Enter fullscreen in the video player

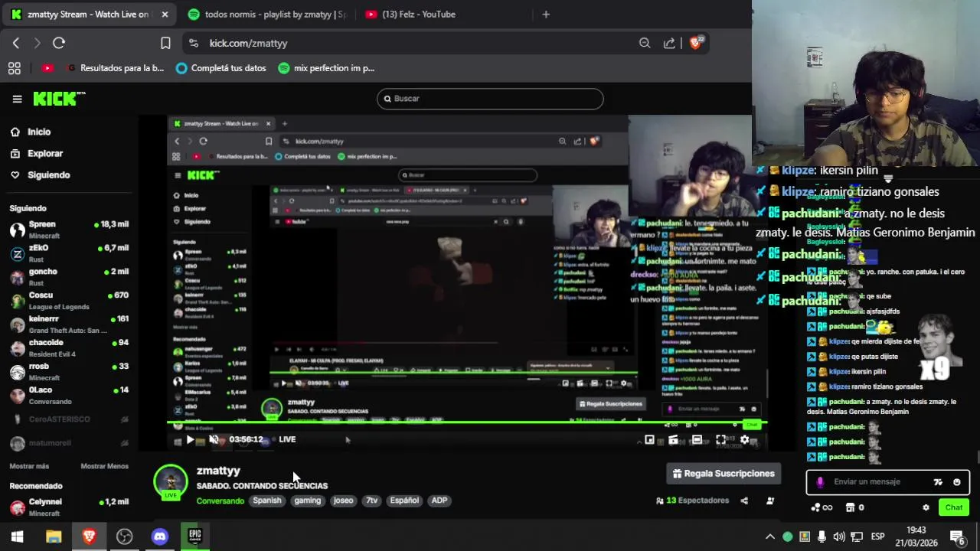pyautogui.click(x=720, y=439)
